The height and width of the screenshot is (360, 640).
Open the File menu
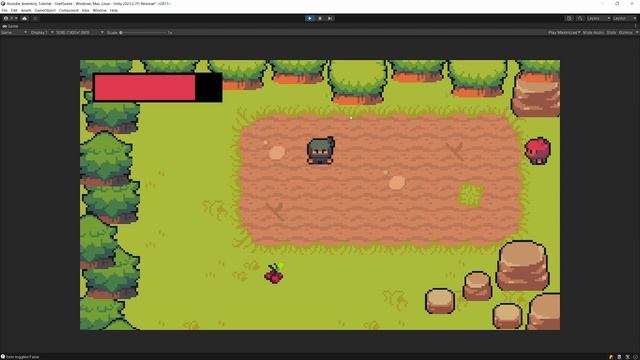tap(4, 10)
